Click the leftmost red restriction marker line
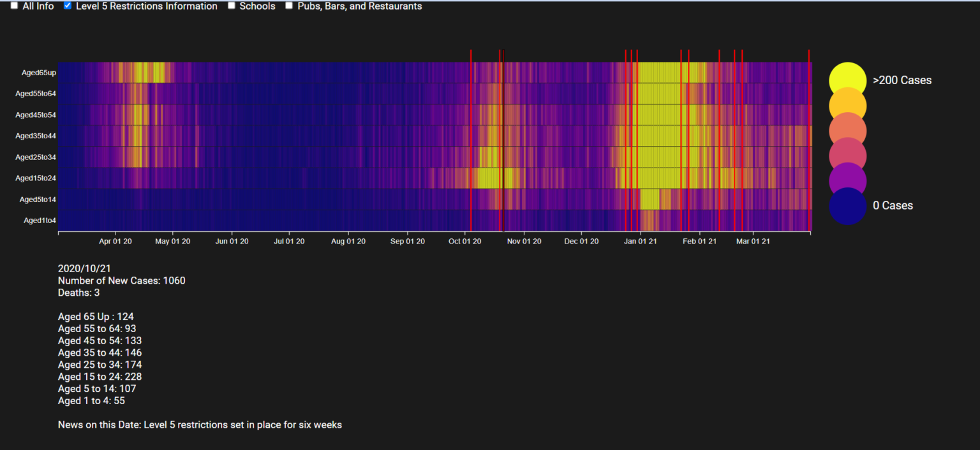Screen dimensions: 980x450 (471, 140)
